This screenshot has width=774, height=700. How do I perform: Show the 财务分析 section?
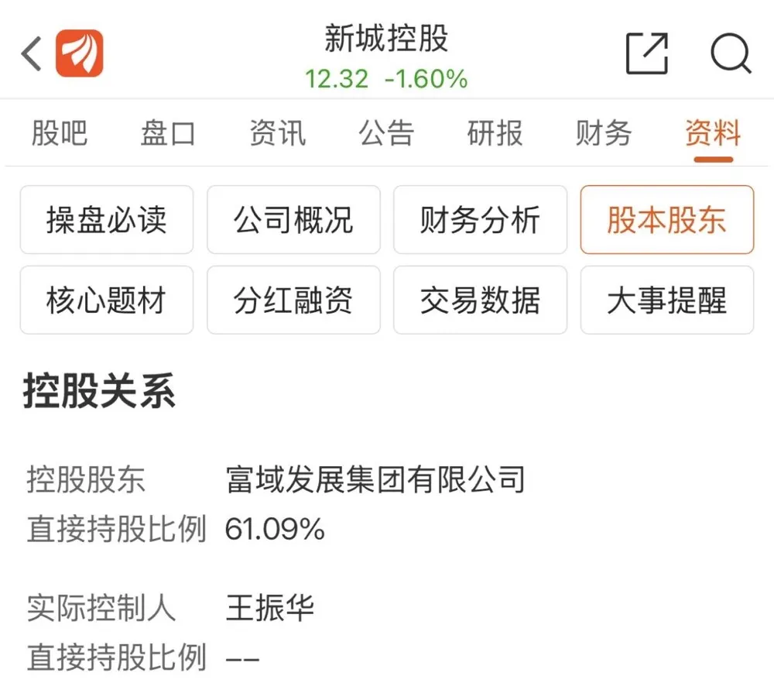480,220
